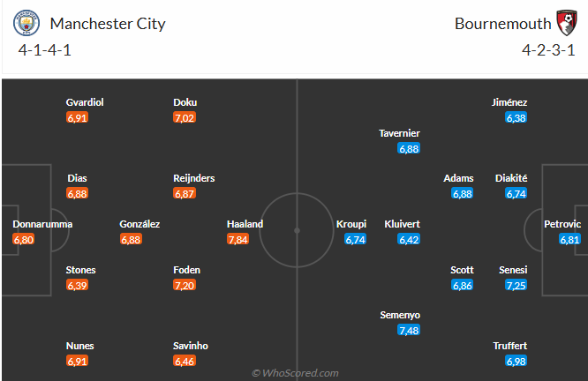
Task: Open Kluivert's player name
Action: (402, 224)
